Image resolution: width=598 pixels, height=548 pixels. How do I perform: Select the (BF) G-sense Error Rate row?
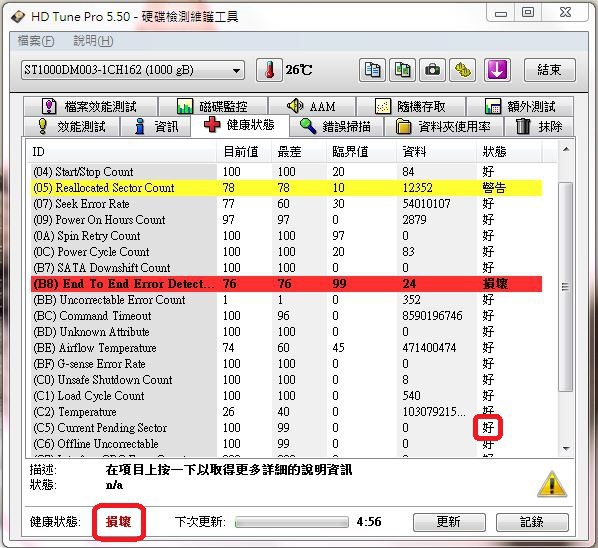[x=286, y=364]
